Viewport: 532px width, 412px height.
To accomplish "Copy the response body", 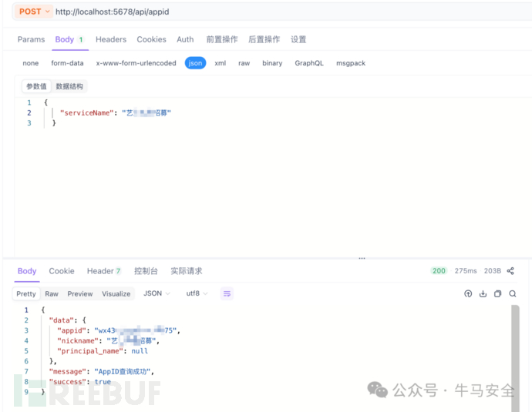I will coord(497,293).
